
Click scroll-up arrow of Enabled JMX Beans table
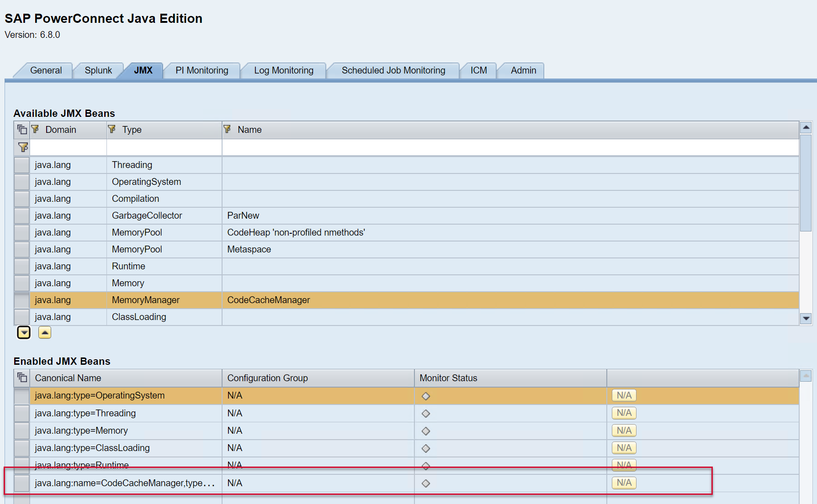coord(806,376)
